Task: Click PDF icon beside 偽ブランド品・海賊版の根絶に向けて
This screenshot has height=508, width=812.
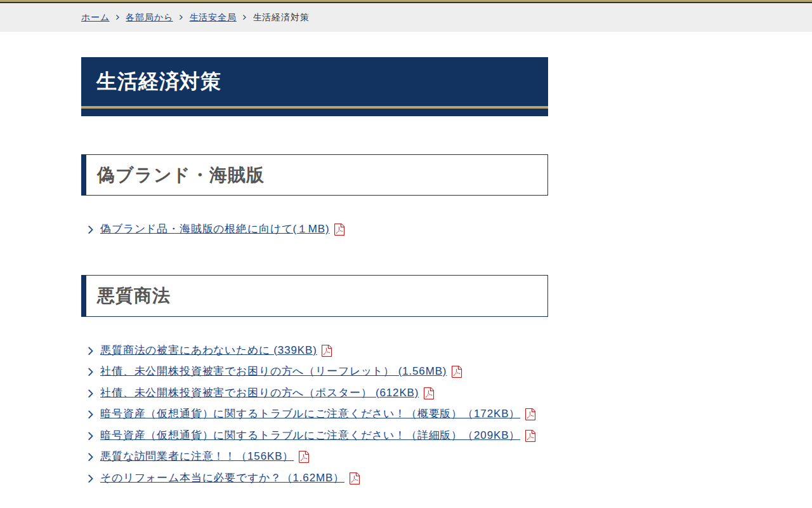Action: [339, 230]
